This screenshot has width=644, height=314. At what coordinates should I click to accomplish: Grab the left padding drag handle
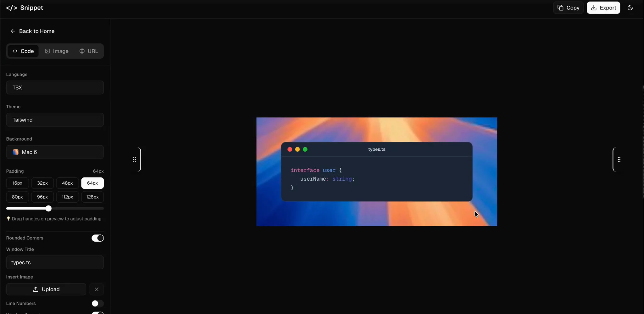tap(135, 160)
